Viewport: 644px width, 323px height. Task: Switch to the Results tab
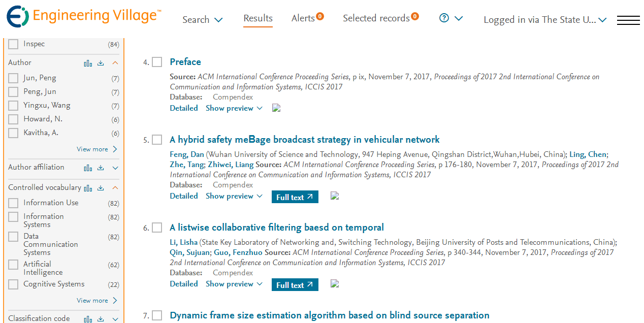tap(258, 18)
